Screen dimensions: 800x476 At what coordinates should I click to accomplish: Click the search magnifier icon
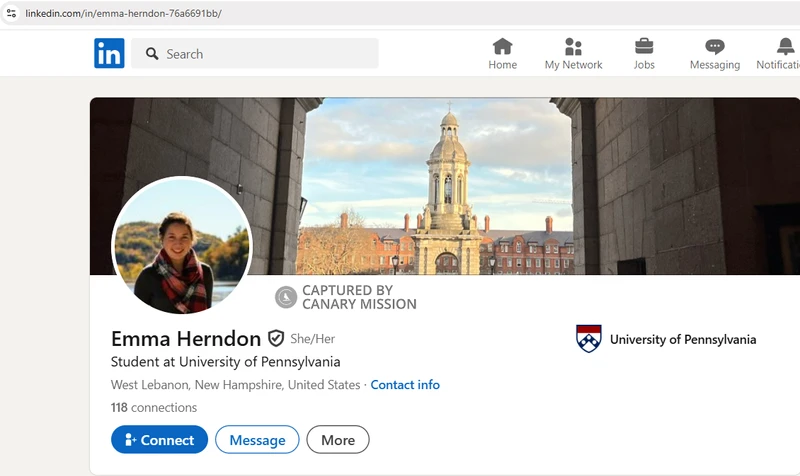[x=152, y=54]
